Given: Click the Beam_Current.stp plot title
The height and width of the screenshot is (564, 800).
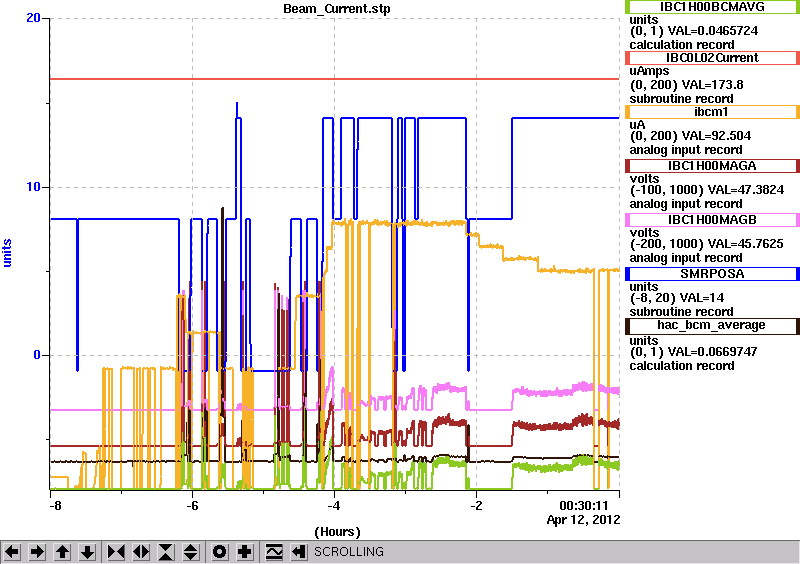Looking at the screenshot, I should pyautogui.click(x=337, y=9).
